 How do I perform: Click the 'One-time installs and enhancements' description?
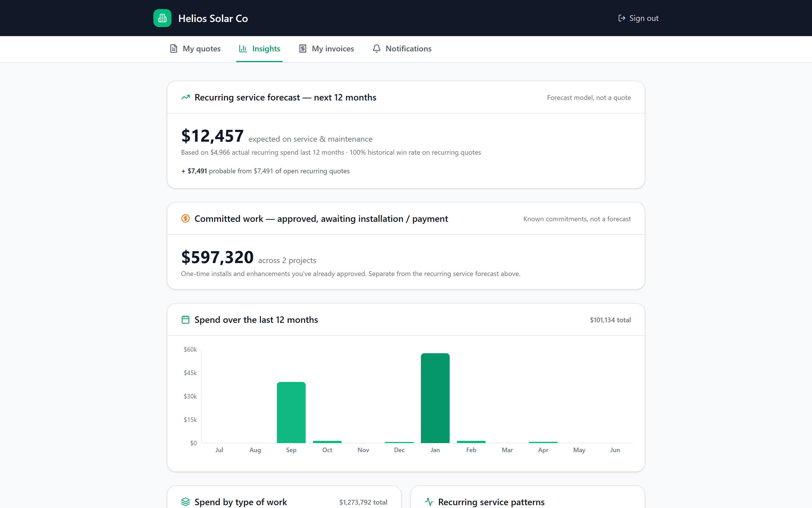[351, 274]
